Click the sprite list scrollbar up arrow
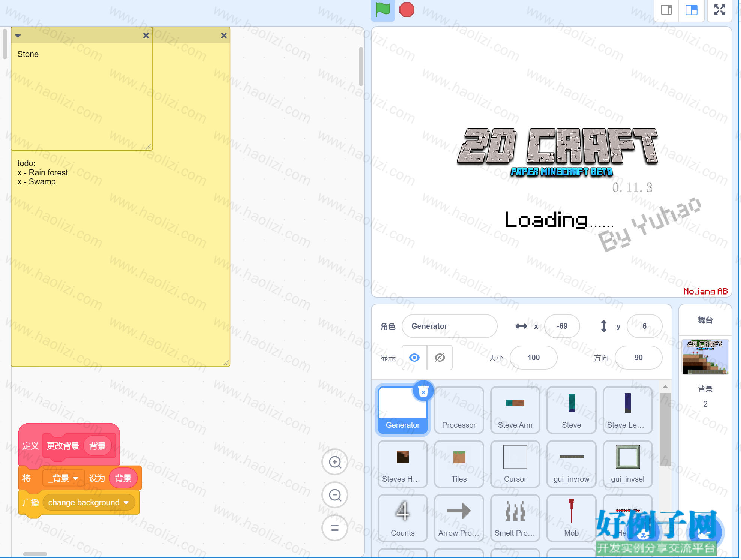 point(665,387)
